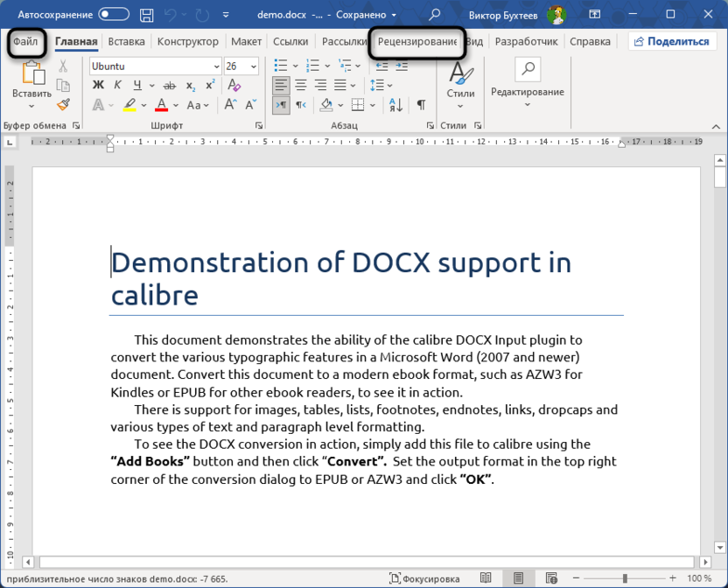This screenshot has width=728, height=588.
Task: Toggle left-to-right text direction
Action: (x=281, y=105)
